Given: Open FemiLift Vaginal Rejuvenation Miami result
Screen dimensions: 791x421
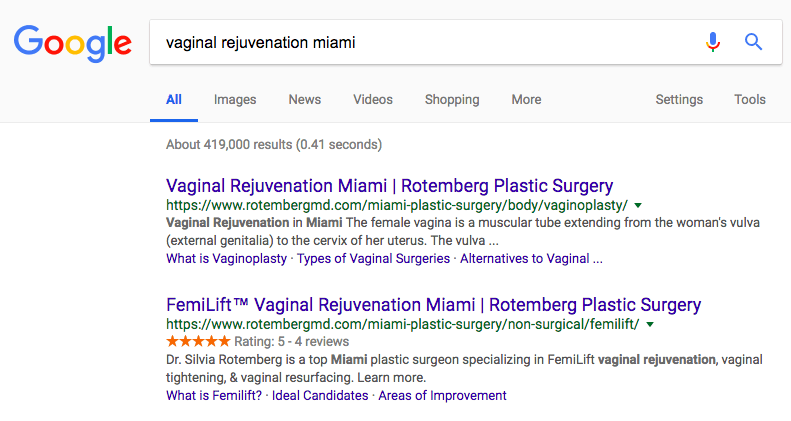Looking at the screenshot, I should click(433, 305).
